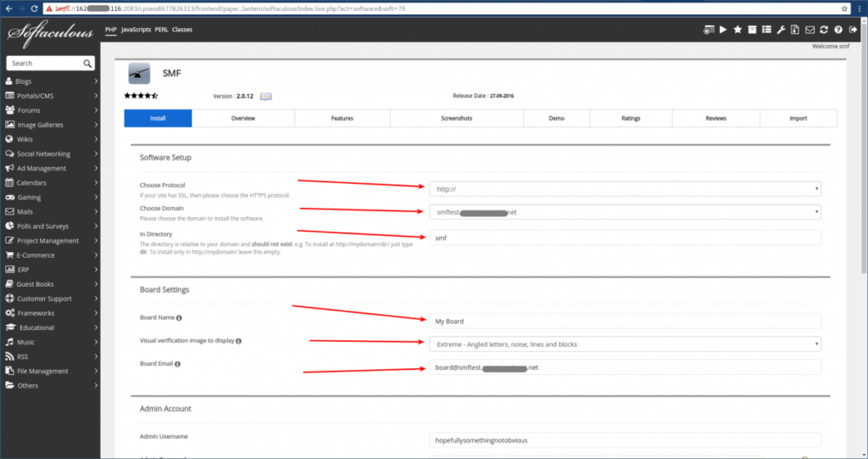Screen dimensions: 868x459
Task: Click the Ad Management megaphone icon
Action: 9,168
